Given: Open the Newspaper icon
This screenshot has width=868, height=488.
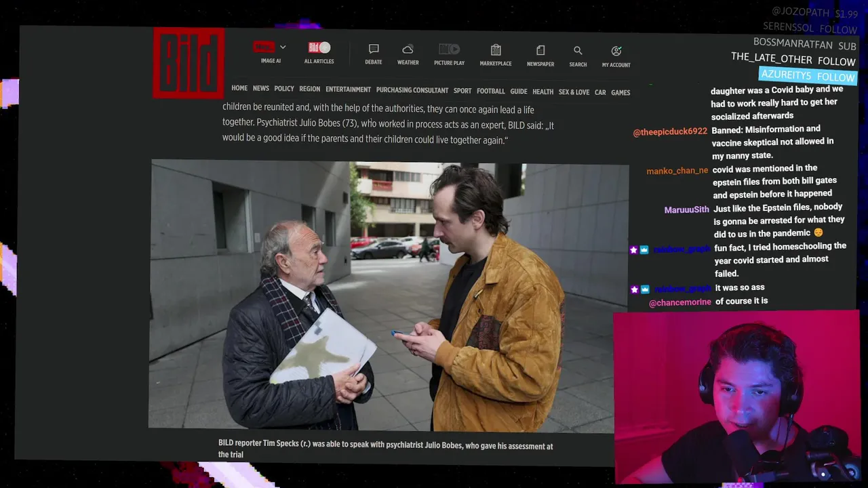Looking at the screenshot, I should [540, 50].
